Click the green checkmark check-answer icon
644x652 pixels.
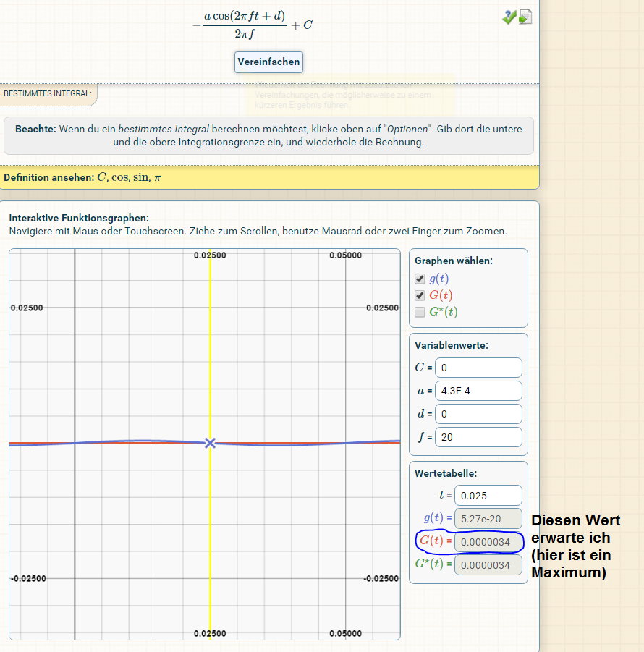[509, 17]
